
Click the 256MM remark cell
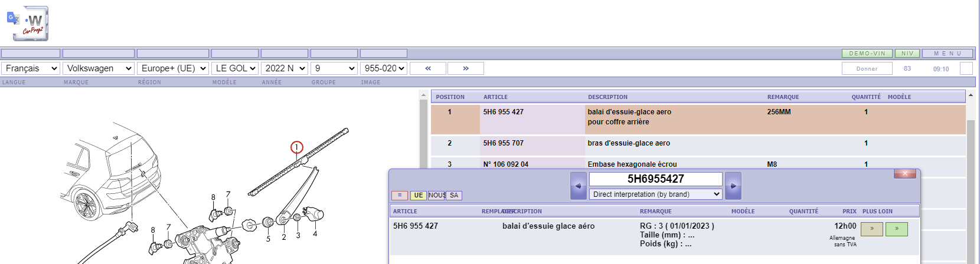coord(779,112)
